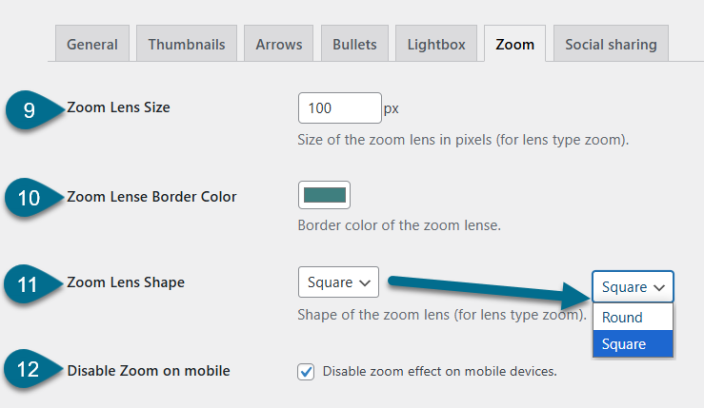The image size is (704, 408).
Task: Open the Lightbox tab
Action: click(436, 44)
